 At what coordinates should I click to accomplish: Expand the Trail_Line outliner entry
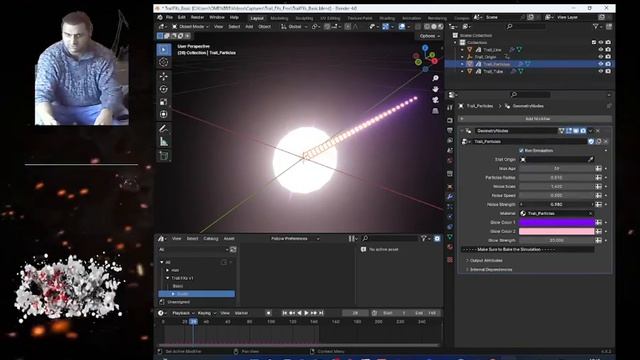click(462, 50)
